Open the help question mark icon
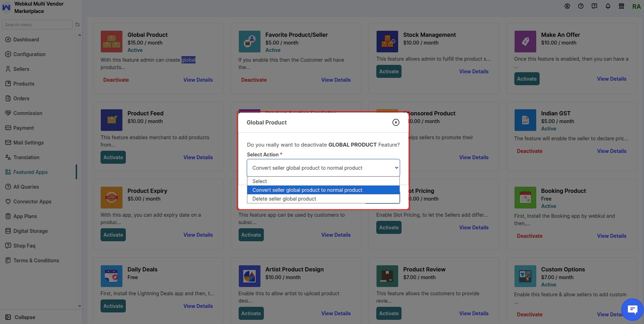 point(581,6)
